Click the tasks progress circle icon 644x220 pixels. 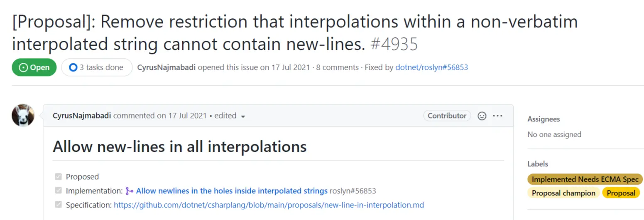click(x=73, y=67)
